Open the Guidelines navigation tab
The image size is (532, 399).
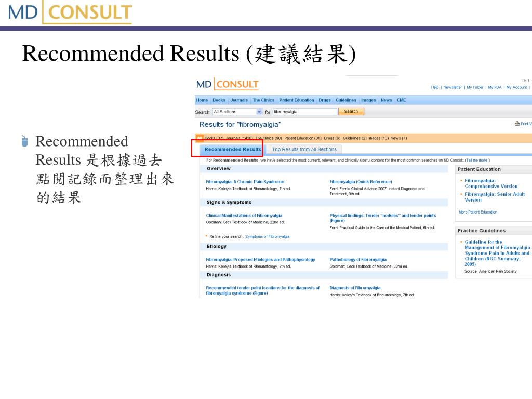pyautogui.click(x=345, y=100)
